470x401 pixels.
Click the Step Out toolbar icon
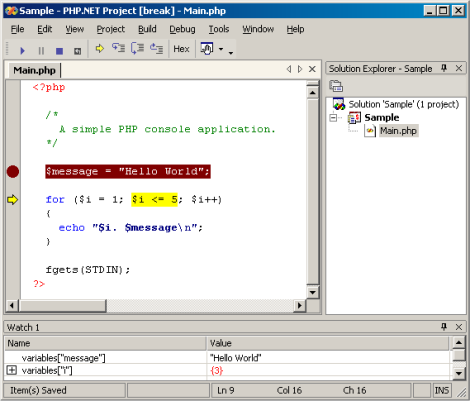[x=156, y=49]
